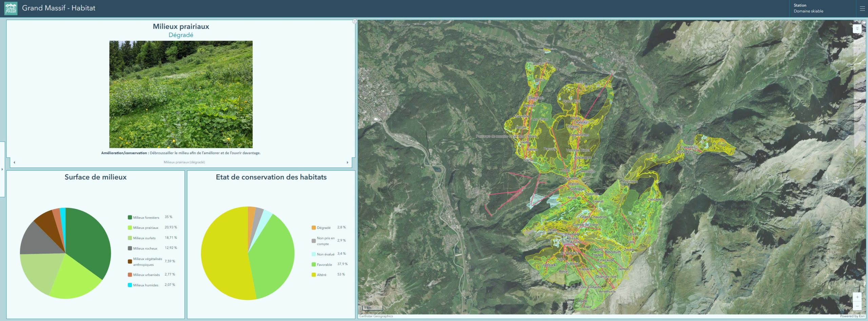
Task: Collapse the map tools with double-chevron button
Action: click(x=857, y=28)
